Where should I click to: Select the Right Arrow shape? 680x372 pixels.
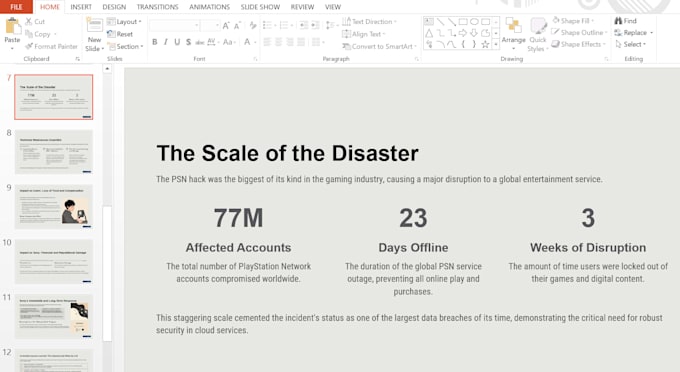(x=463, y=33)
